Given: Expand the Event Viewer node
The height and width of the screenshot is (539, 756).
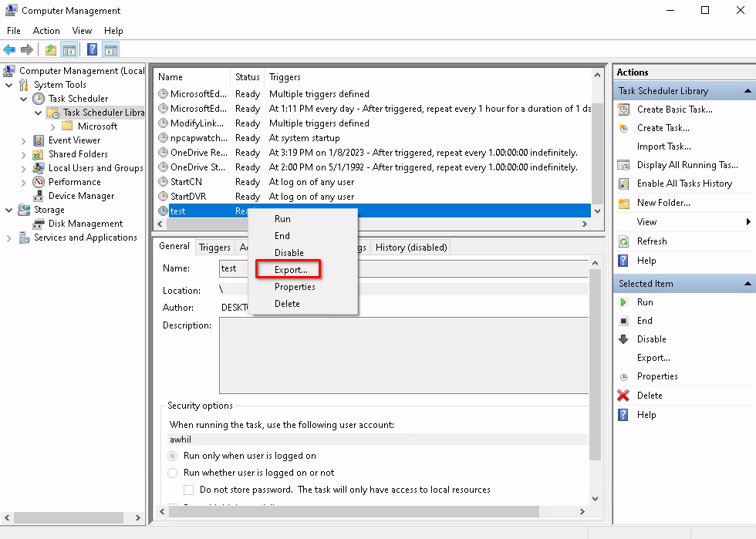Looking at the screenshot, I should click(x=23, y=141).
